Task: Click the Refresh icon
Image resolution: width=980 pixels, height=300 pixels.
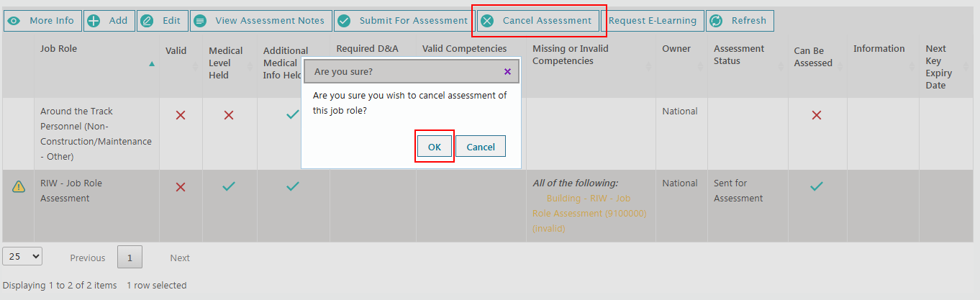Action: (x=716, y=21)
